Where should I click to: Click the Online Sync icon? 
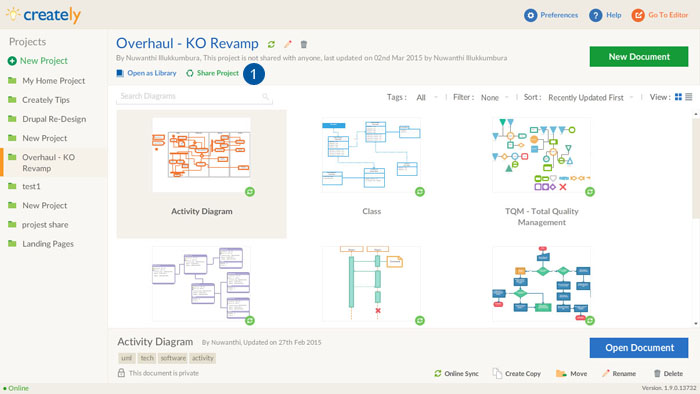(438, 373)
